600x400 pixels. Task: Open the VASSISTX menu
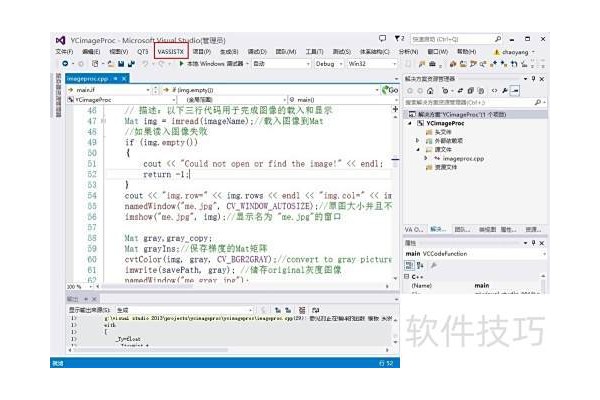171,51
